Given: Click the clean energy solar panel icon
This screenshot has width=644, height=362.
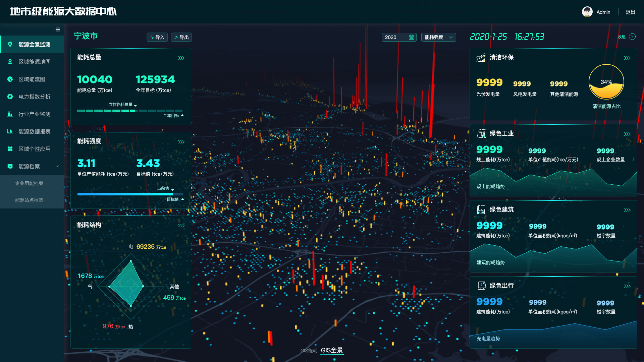Looking at the screenshot, I should [x=481, y=58].
